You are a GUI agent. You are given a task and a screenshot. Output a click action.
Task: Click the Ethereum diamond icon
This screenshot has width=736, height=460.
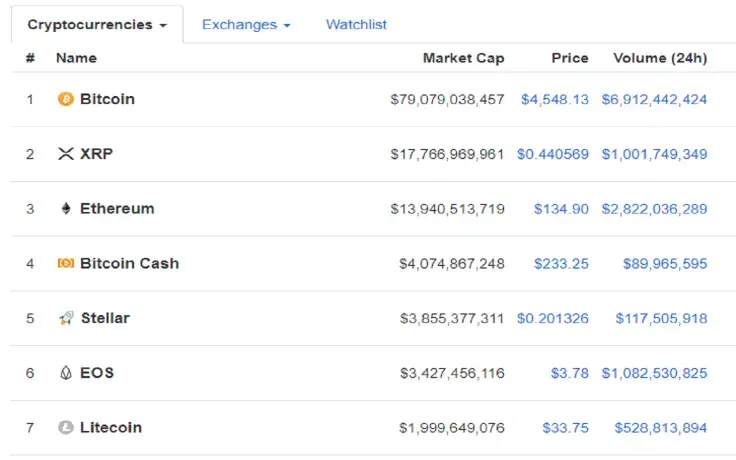click(x=67, y=209)
